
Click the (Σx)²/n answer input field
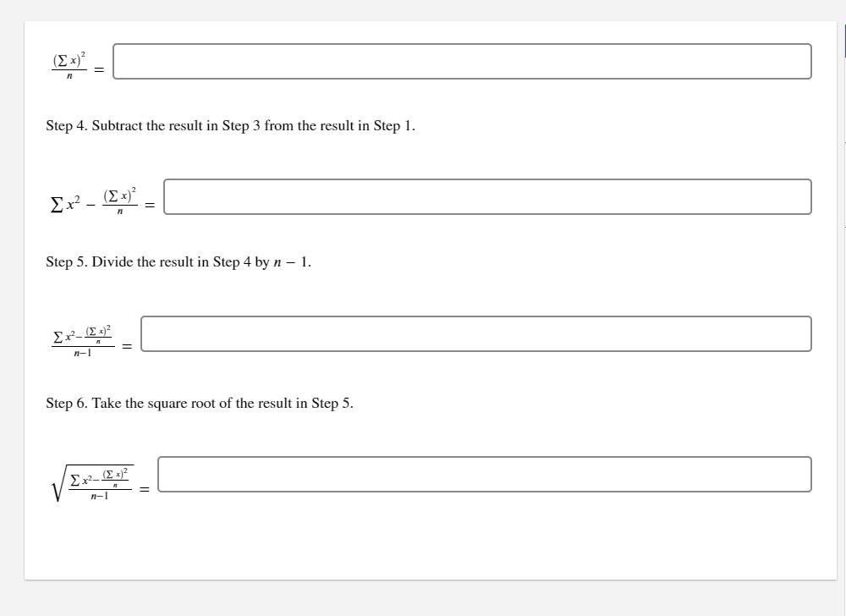pos(462,61)
